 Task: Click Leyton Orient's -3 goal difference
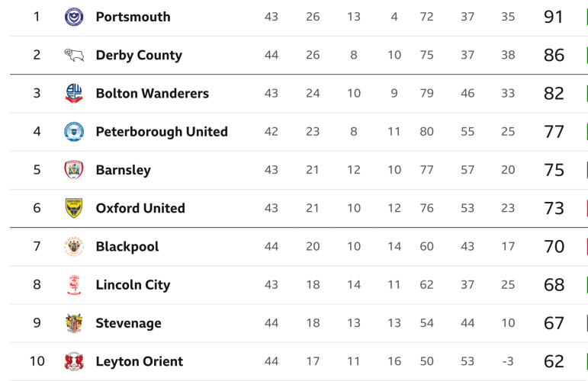(x=508, y=361)
